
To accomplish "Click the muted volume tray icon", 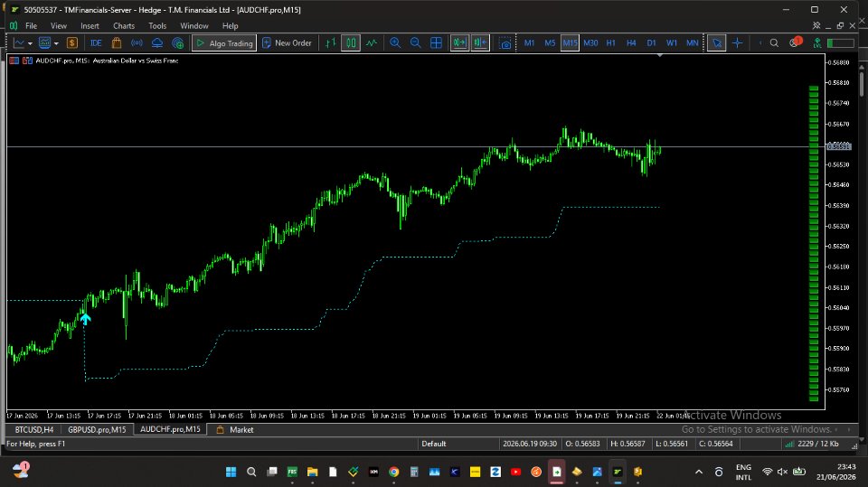I will (x=782, y=472).
